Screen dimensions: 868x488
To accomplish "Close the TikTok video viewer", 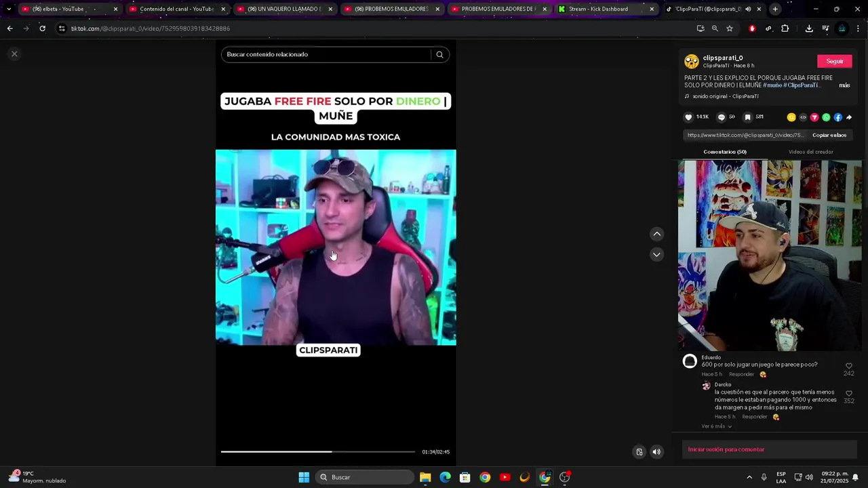I will [x=14, y=54].
